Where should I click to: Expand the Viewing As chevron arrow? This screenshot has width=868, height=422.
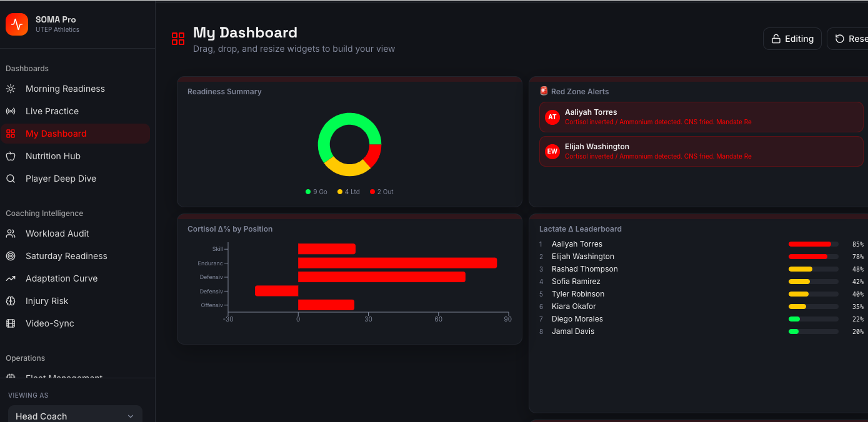pos(131,416)
